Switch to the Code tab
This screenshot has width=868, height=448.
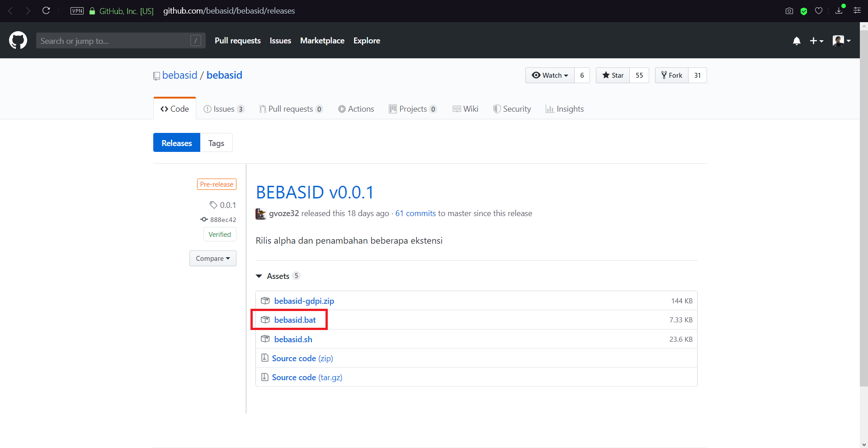175,109
